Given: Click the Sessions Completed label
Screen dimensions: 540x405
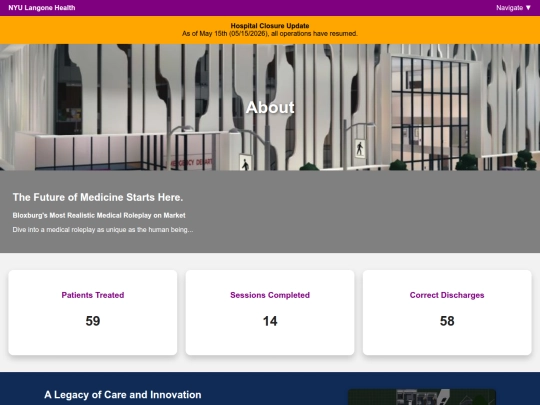Looking at the screenshot, I should point(270,295).
